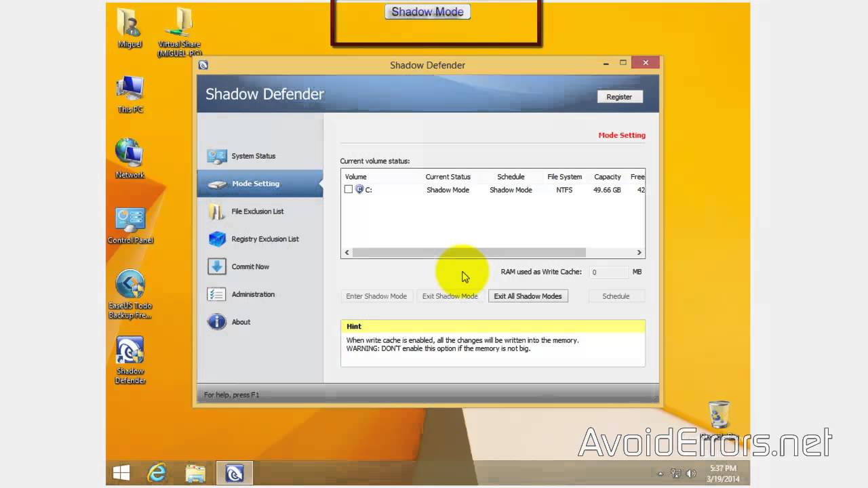Click Exit All Shadow Modes button
Viewport: 868px width, 488px height.
tap(528, 296)
